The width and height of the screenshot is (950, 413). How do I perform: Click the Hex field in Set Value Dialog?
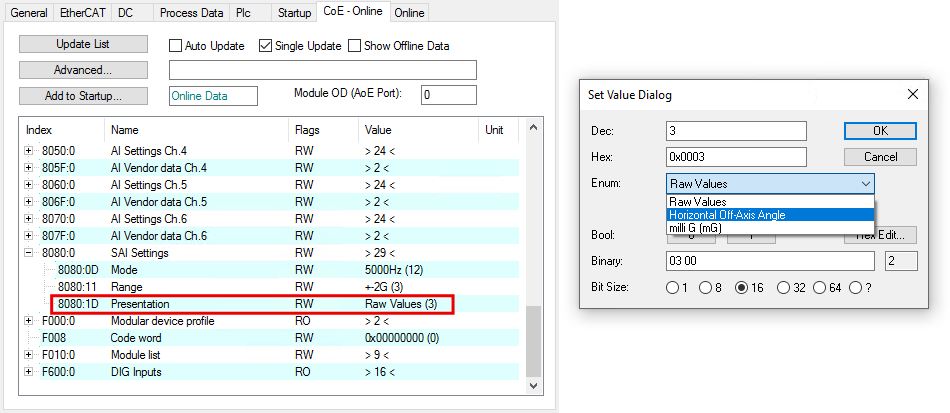click(736, 157)
